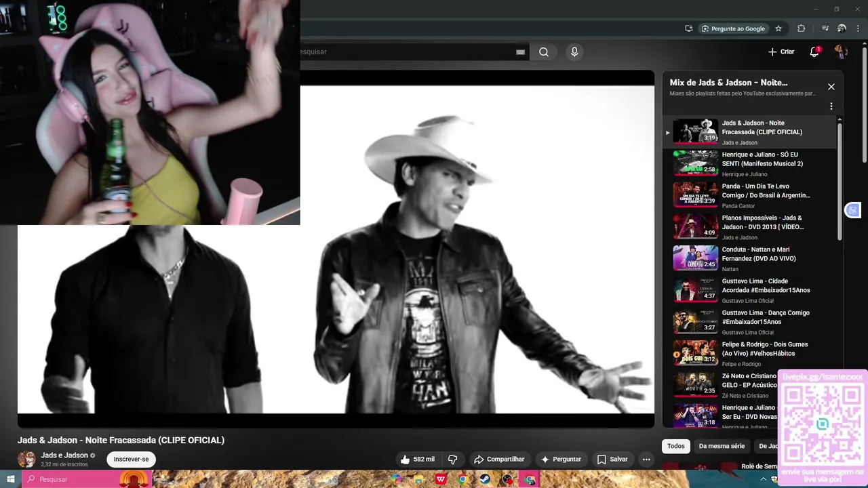Open the Chrome profile avatar
868x488 pixels.
click(842, 28)
